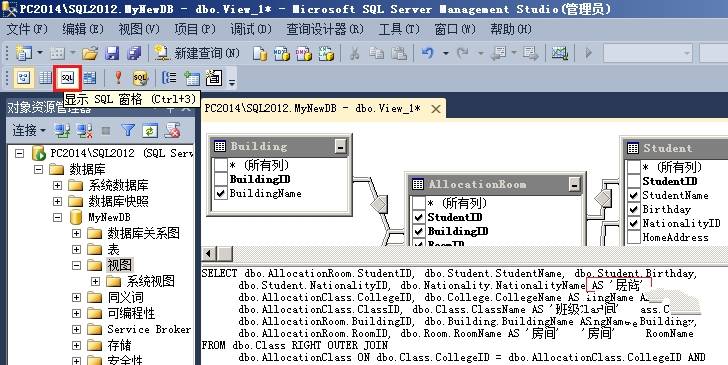
Task: Open the 查询设计器 menu
Action: [325, 29]
